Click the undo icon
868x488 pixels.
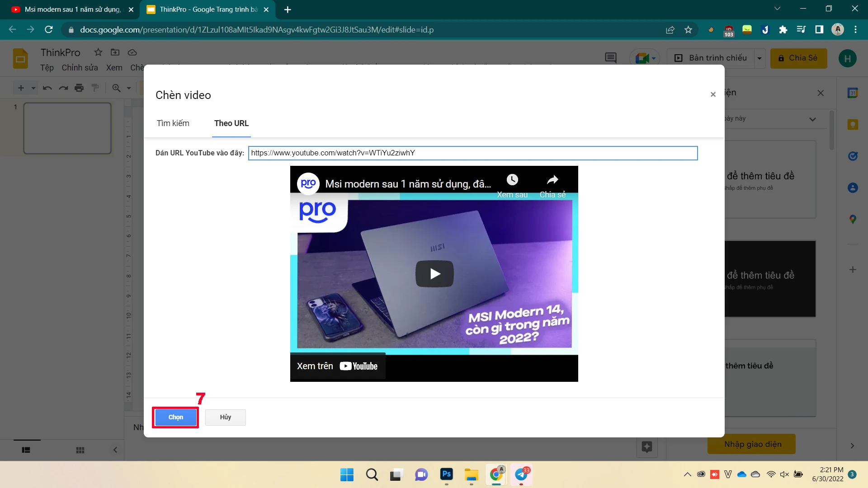(x=47, y=88)
